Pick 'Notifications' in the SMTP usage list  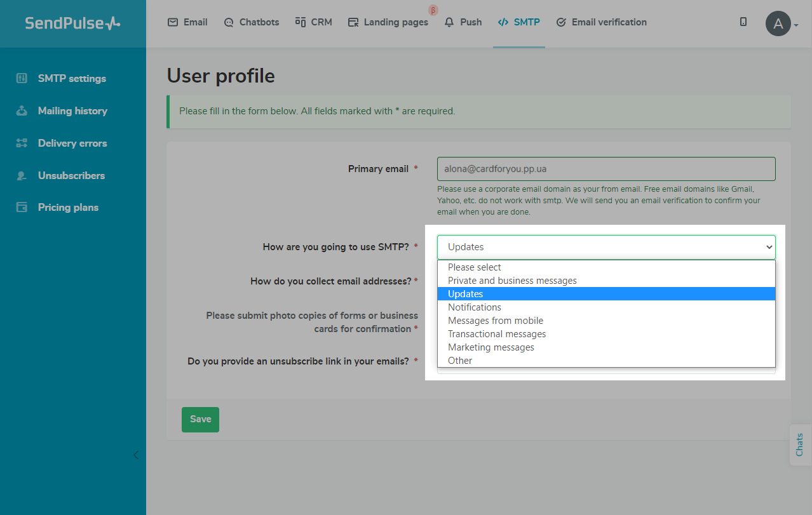pos(474,307)
